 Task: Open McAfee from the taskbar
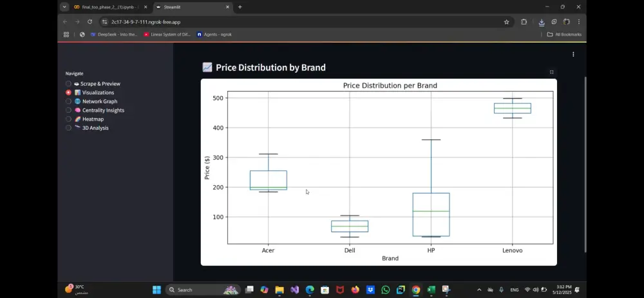[340, 290]
